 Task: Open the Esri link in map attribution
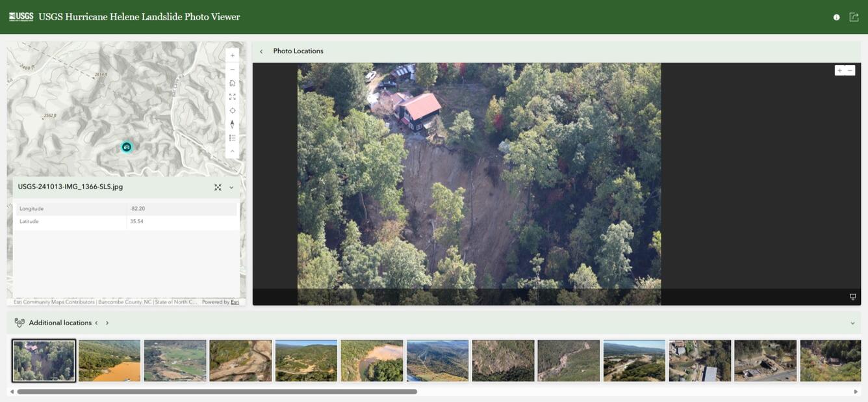[235, 302]
